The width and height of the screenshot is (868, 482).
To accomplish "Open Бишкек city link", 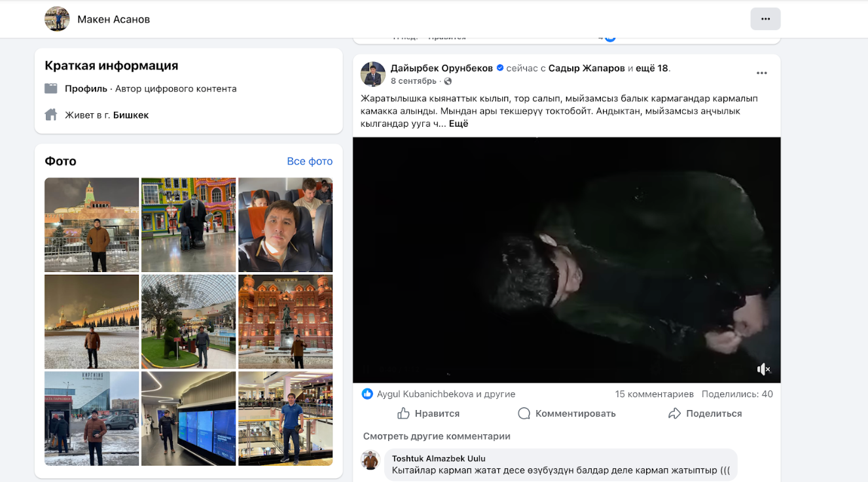I will click(x=131, y=115).
